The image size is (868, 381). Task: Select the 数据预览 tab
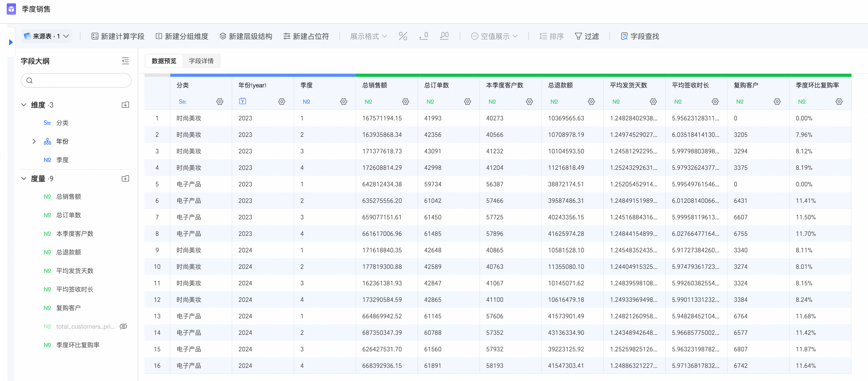[x=164, y=61]
